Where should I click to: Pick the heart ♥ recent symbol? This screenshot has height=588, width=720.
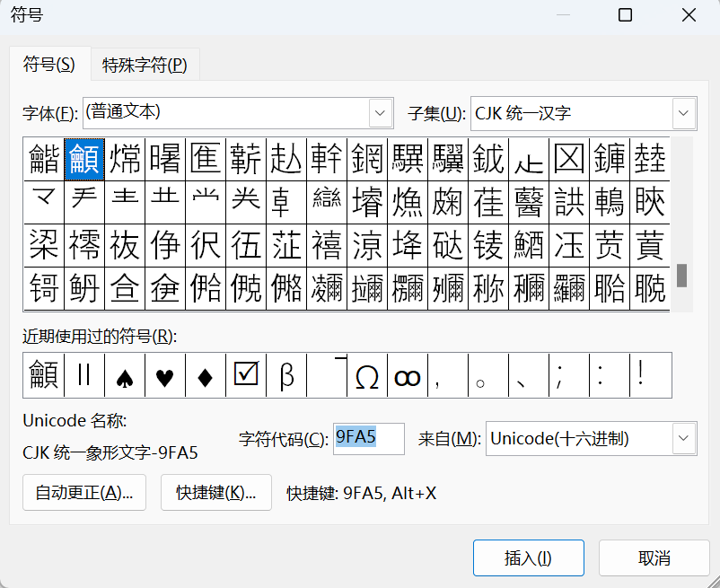(x=165, y=375)
